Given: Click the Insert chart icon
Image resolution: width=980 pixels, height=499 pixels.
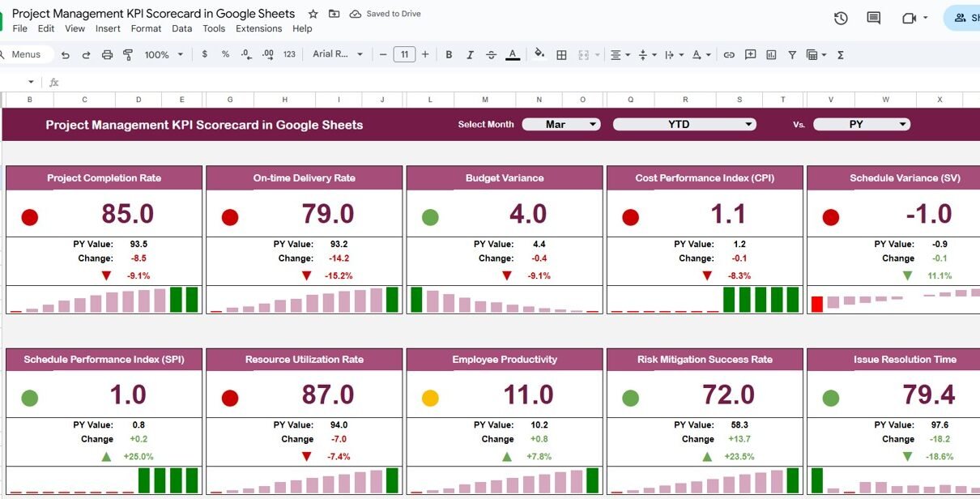Looking at the screenshot, I should pyautogui.click(x=771, y=55).
